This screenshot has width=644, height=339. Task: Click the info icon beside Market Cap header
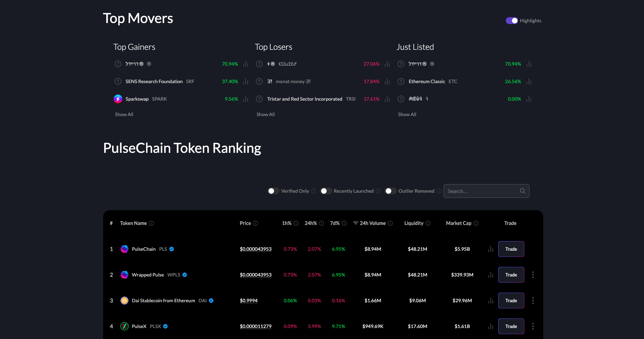[x=476, y=223]
